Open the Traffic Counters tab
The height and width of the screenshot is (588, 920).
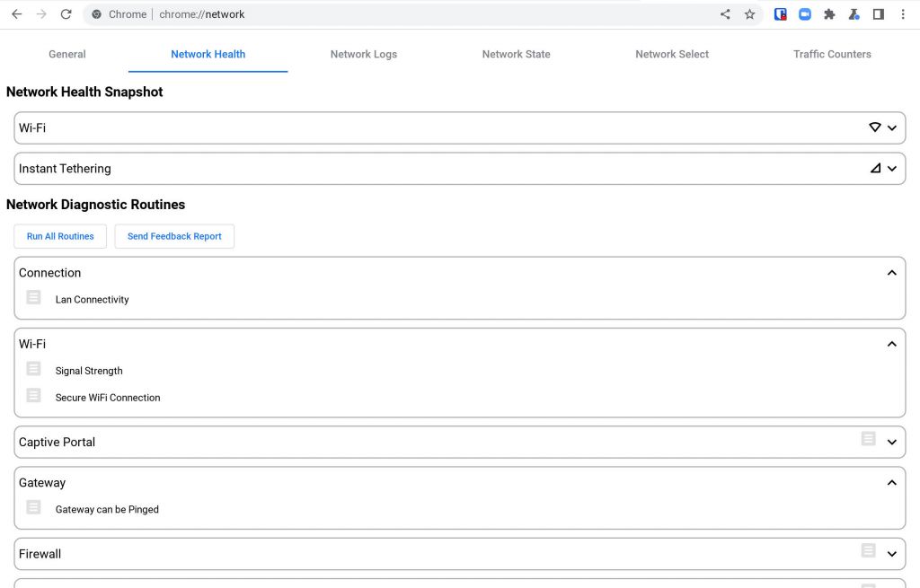[x=832, y=54]
